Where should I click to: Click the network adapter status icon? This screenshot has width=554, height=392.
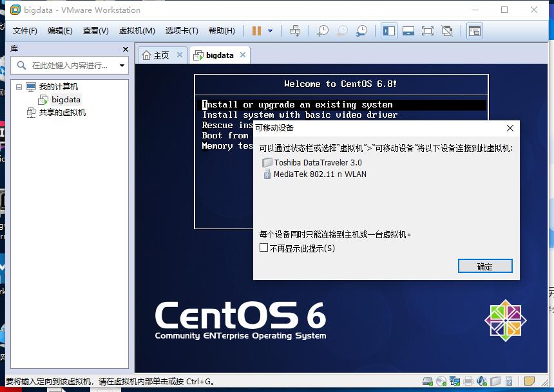pyautogui.click(x=455, y=382)
